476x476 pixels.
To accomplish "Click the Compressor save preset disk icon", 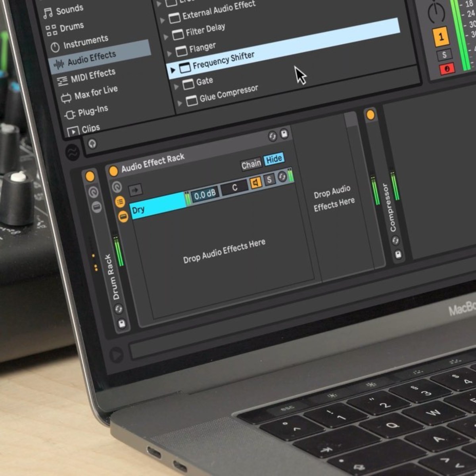I will (399, 255).
